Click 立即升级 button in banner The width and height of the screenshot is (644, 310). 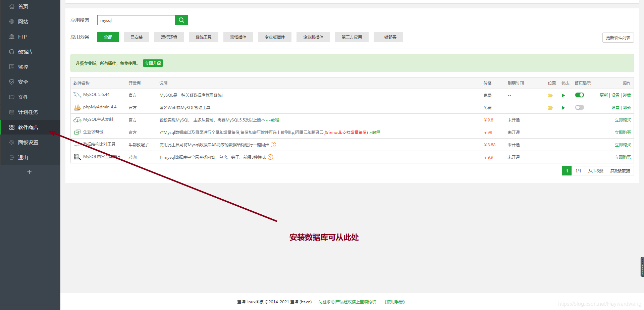153,63
